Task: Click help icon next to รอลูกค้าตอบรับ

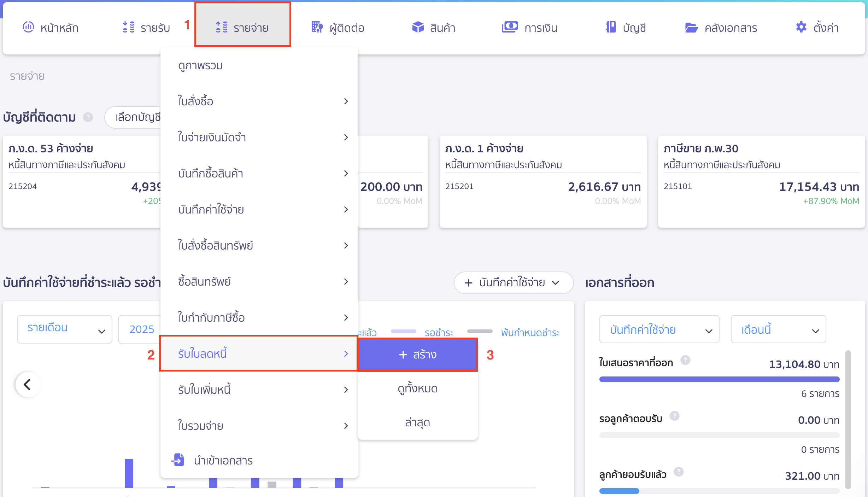Action: pyautogui.click(x=675, y=416)
